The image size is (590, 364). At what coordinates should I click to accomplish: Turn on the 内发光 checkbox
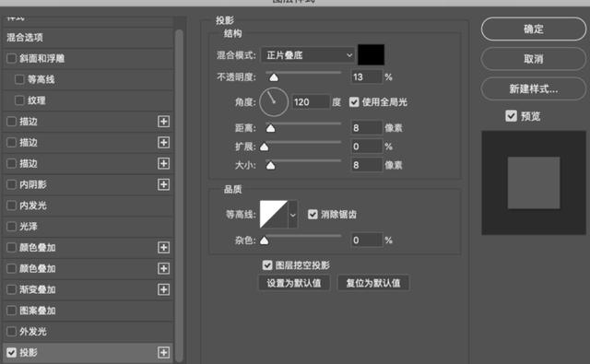11,205
